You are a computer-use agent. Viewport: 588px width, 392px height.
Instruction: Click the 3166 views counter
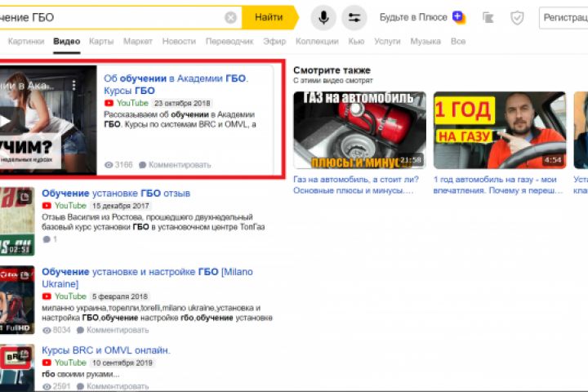pos(118,165)
